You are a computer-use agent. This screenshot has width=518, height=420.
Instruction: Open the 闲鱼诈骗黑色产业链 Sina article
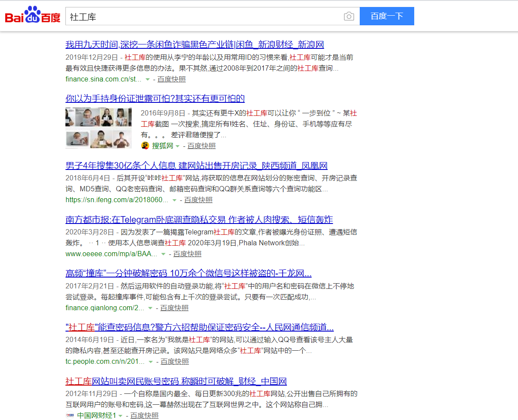click(194, 44)
